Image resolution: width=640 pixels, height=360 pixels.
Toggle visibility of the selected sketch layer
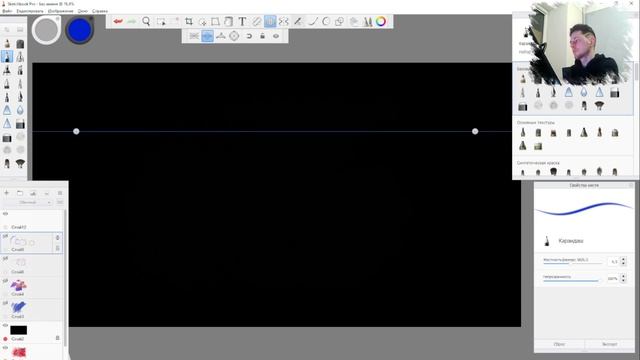pyautogui.click(x=5, y=236)
